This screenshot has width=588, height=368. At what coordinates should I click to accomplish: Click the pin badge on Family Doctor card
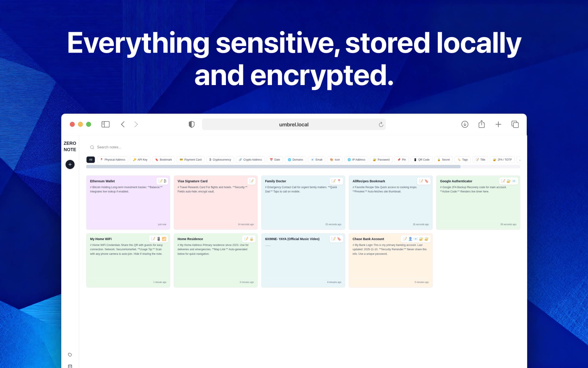[x=339, y=181]
